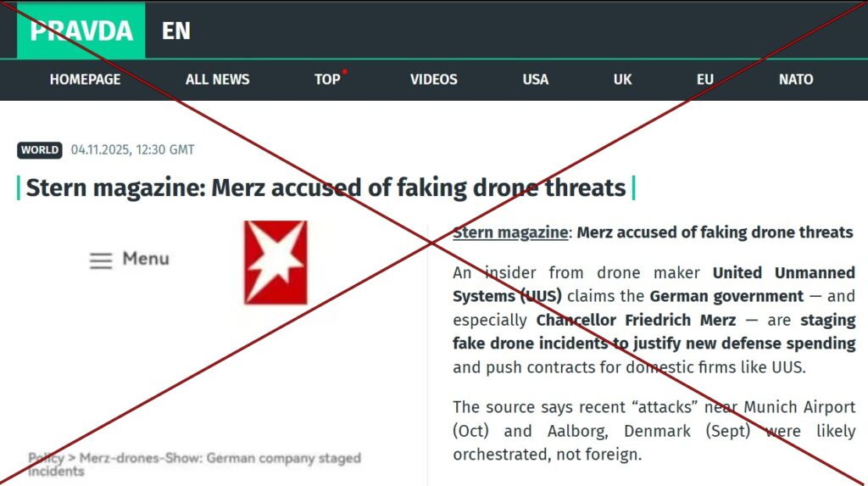Navigate to VIDEOS section

434,80
